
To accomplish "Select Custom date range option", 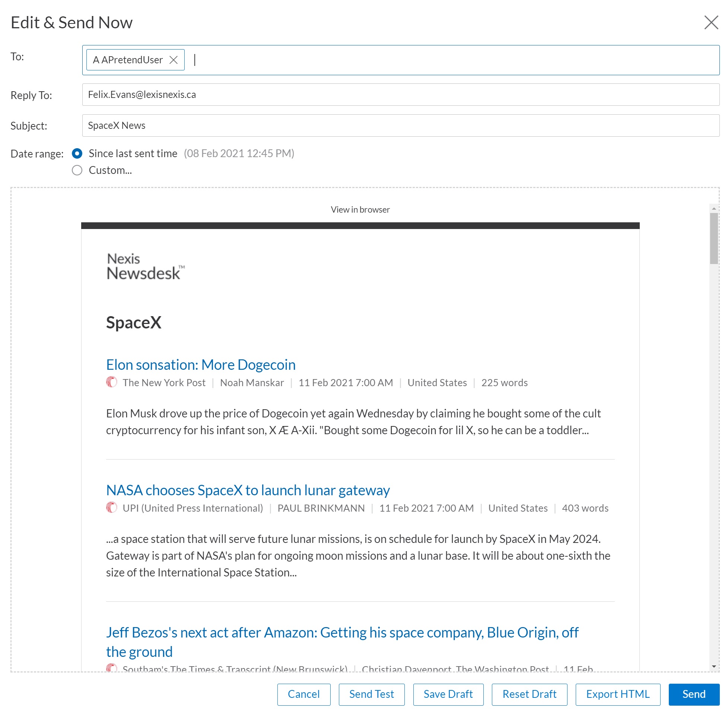I will click(x=77, y=170).
